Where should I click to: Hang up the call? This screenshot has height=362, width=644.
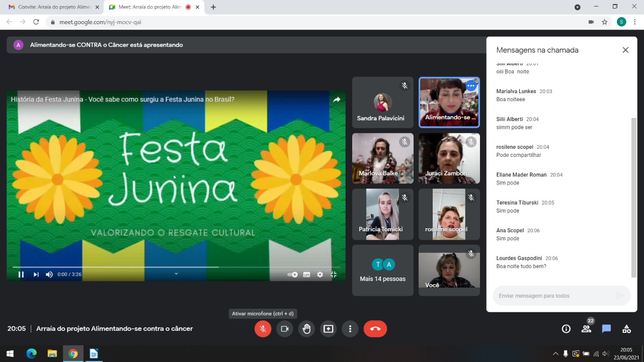click(x=375, y=329)
